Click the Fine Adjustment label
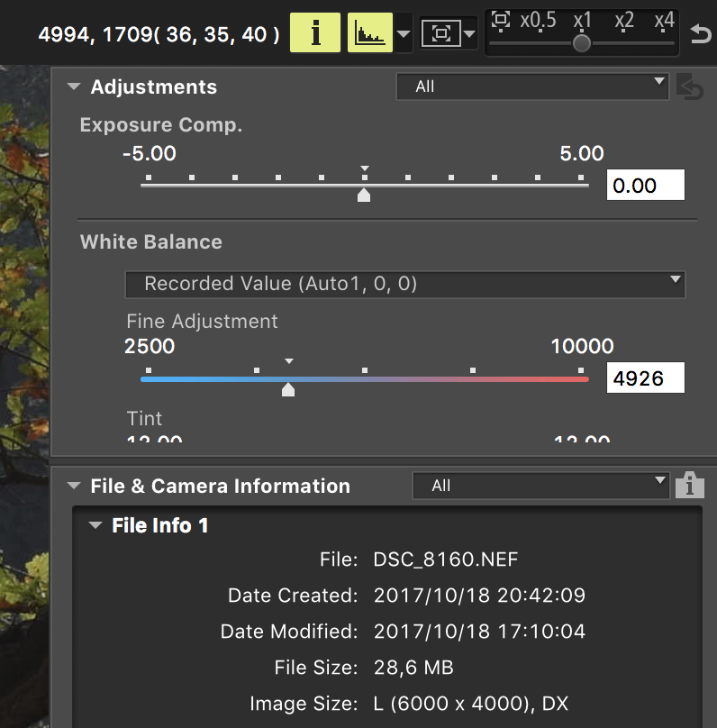 pyautogui.click(x=202, y=322)
